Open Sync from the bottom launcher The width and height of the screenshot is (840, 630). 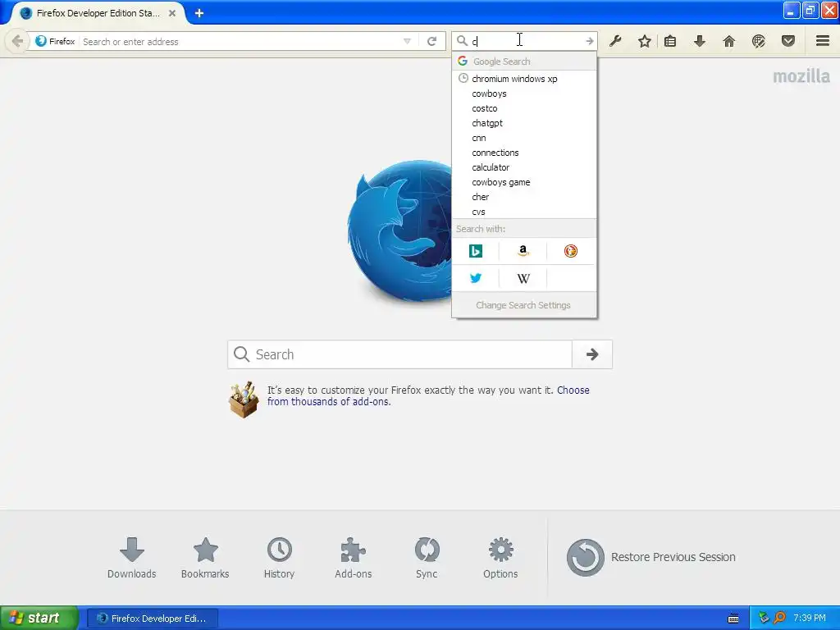click(427, 558)
